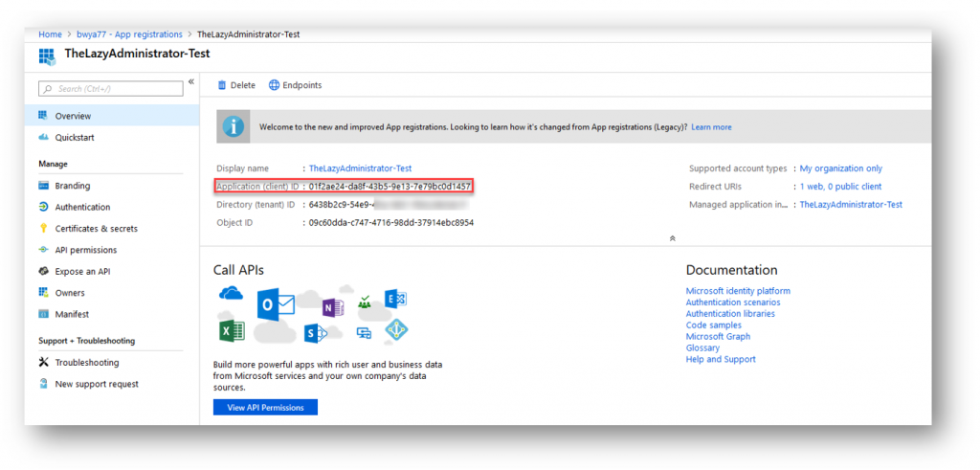Click the API permissions icon

[x=43, y=250]
